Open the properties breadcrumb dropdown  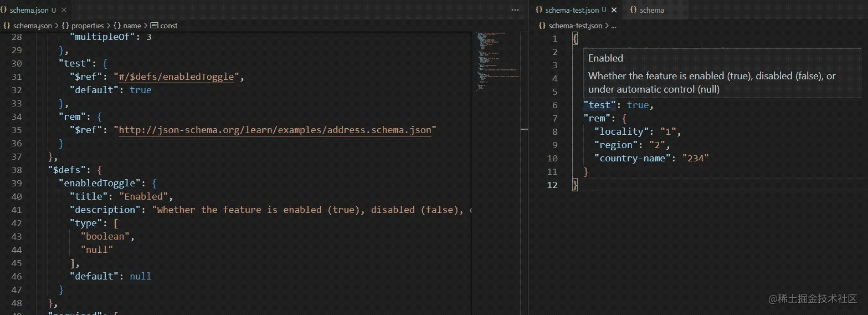pyautogui.click(x=88, y=26)
